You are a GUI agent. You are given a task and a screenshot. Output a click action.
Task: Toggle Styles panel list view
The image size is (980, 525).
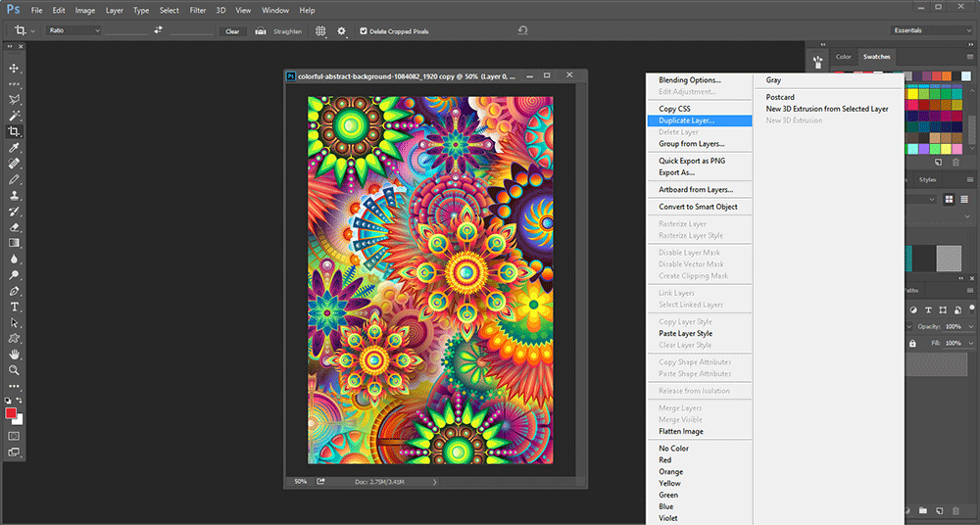coord(965,200)
